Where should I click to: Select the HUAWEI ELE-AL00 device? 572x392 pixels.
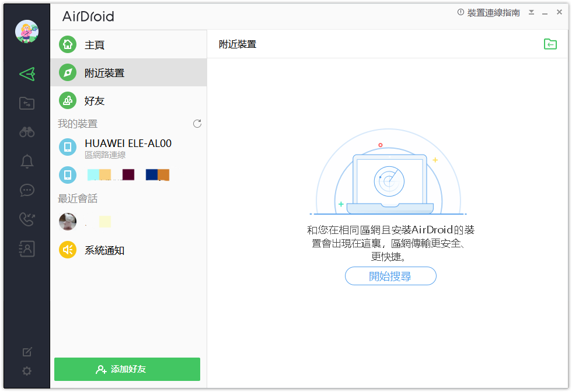tap(129, 148)
